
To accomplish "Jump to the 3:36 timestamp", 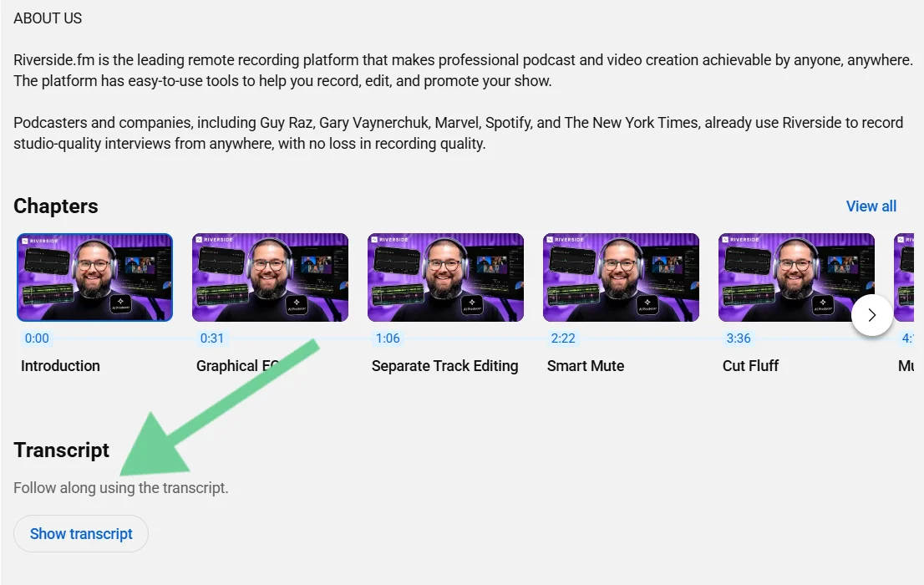I will (739, 338).
